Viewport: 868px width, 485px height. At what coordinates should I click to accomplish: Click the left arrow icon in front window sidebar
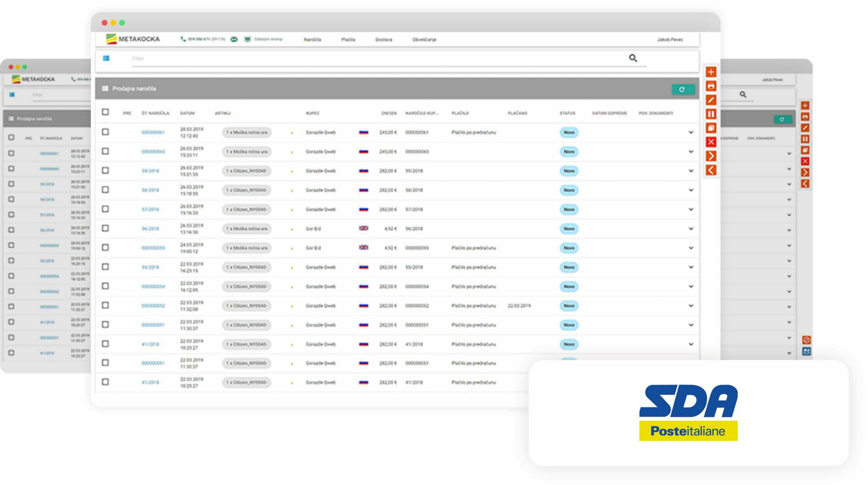711,170
